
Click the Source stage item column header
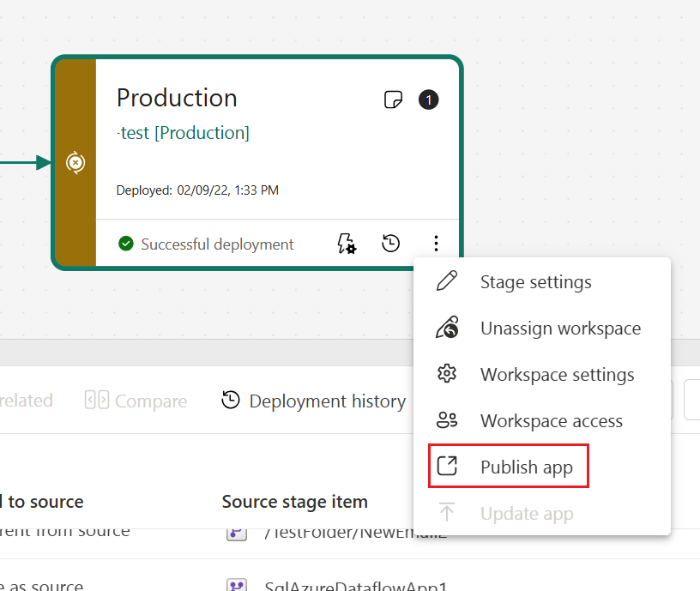click(x=294, y=502)
